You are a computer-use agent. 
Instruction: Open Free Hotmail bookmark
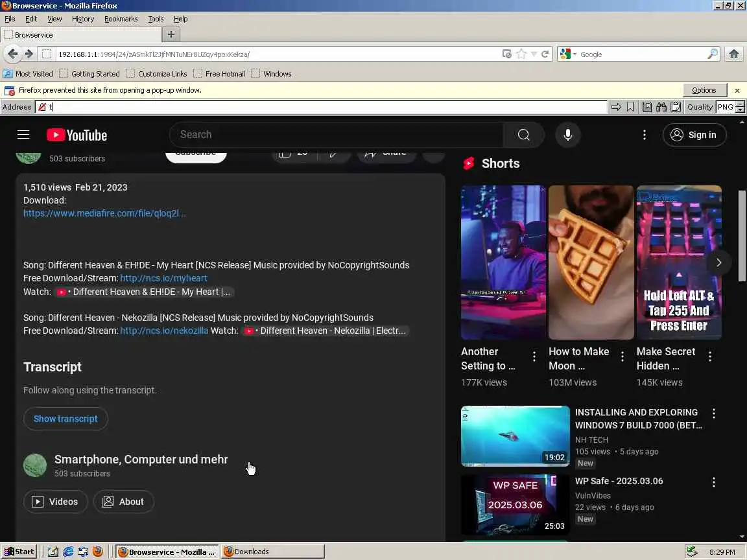tap(219, 74)
